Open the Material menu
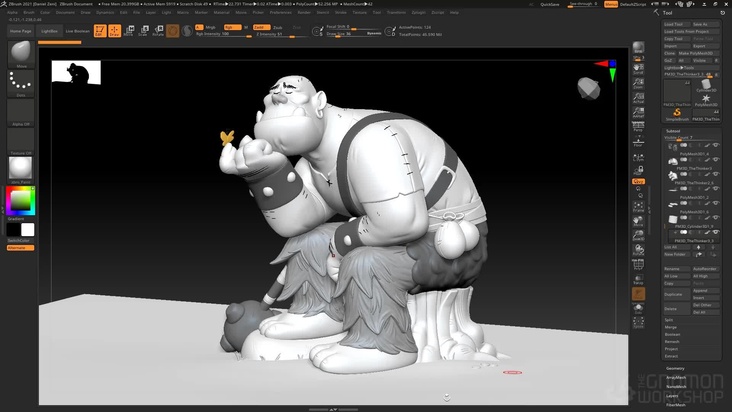This screenshot has height=412, width=732. tap(221, 13)
